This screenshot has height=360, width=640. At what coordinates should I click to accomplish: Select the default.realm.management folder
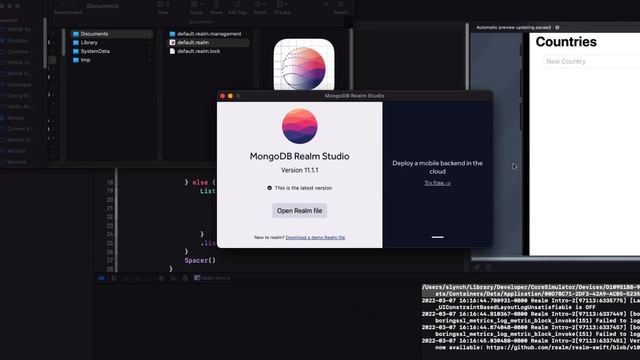point(208,34)
